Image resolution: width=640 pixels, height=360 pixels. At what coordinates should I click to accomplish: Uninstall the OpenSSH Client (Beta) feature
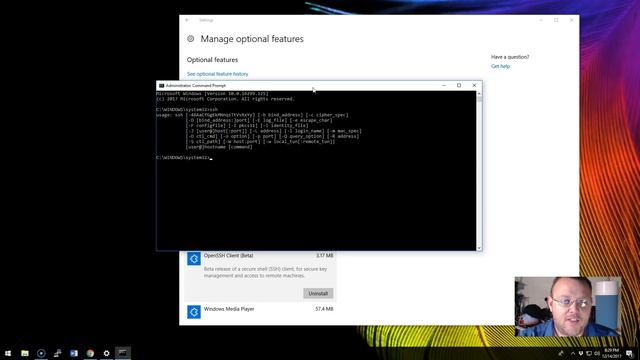coord(318,293)
